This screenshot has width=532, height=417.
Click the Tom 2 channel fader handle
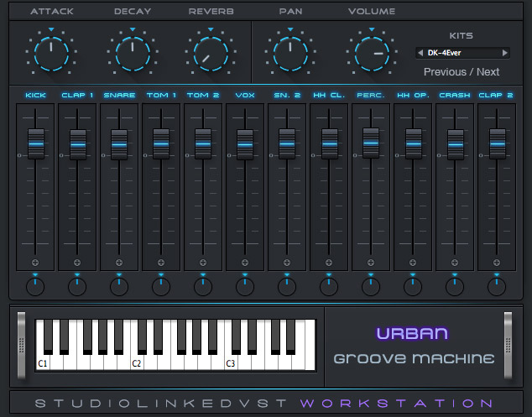203,143
